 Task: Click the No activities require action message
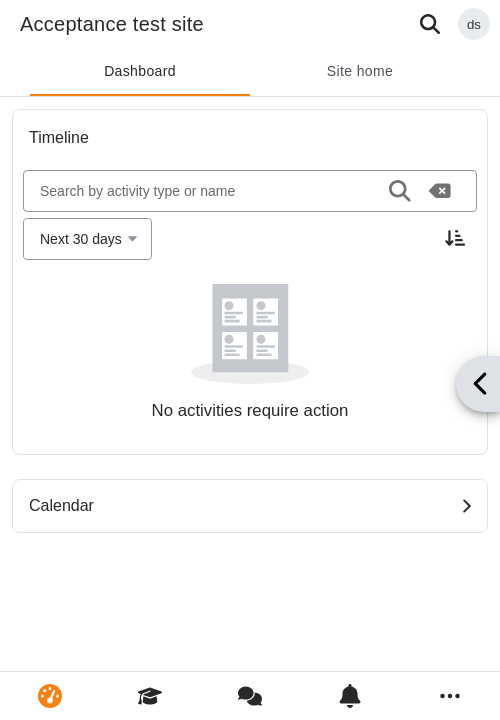tap(250, 410)
